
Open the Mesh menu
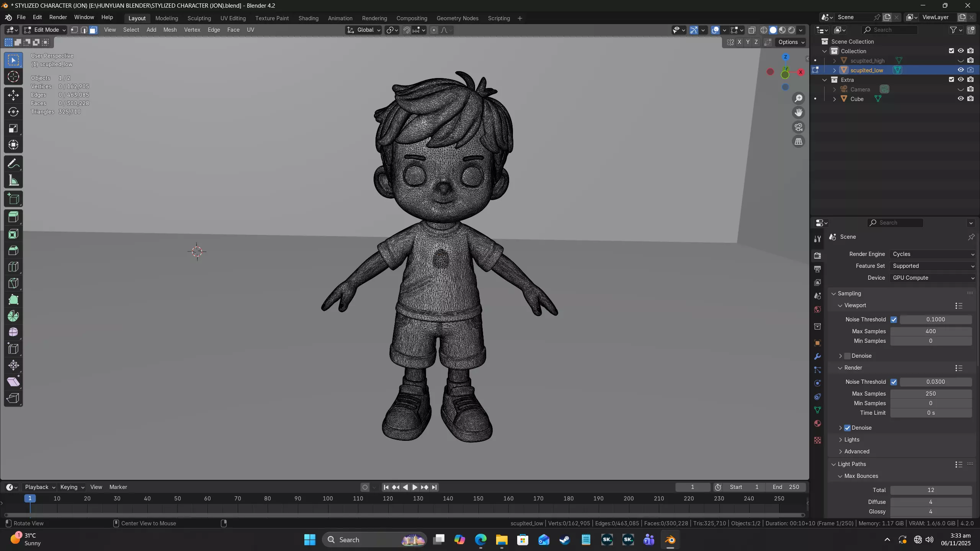[170, 30]
